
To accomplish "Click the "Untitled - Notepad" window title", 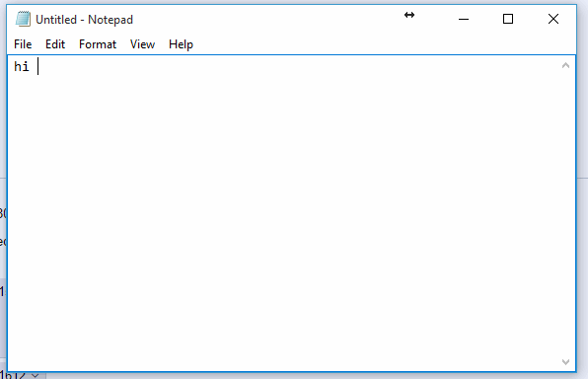I will [85, 20].
